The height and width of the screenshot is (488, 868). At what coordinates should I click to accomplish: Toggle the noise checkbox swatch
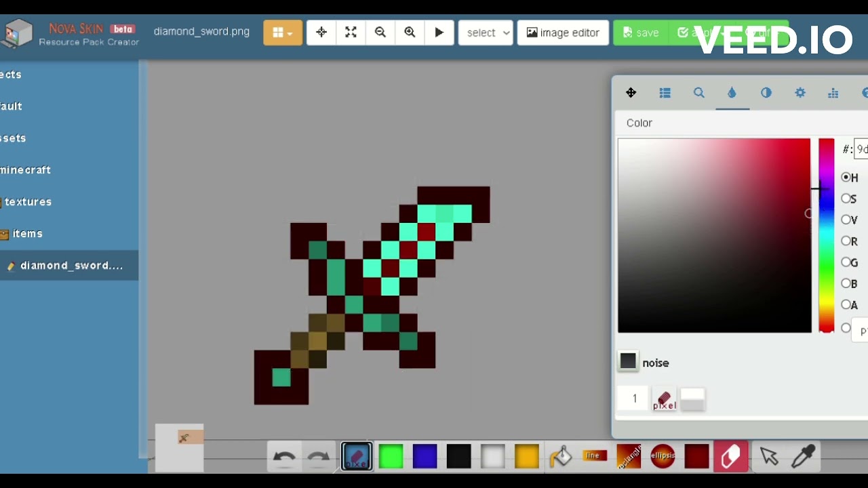pos(628,361)
